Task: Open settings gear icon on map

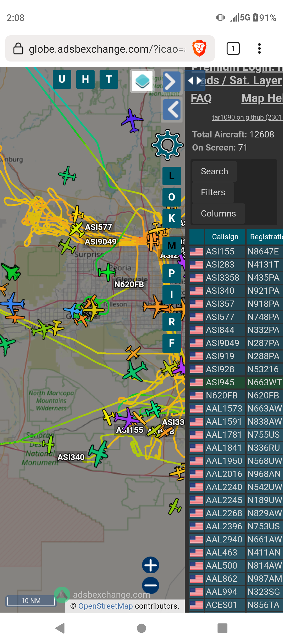Action: pyautogui.click(x=168, y=145)
